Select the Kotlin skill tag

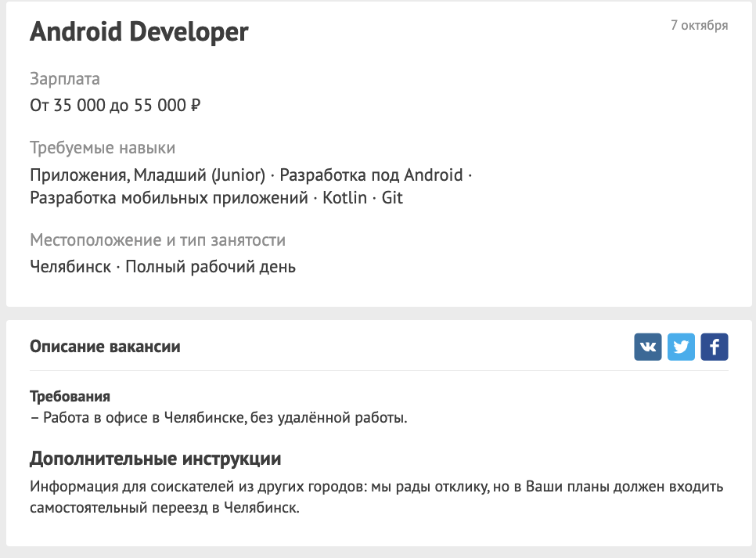point(344,198)
